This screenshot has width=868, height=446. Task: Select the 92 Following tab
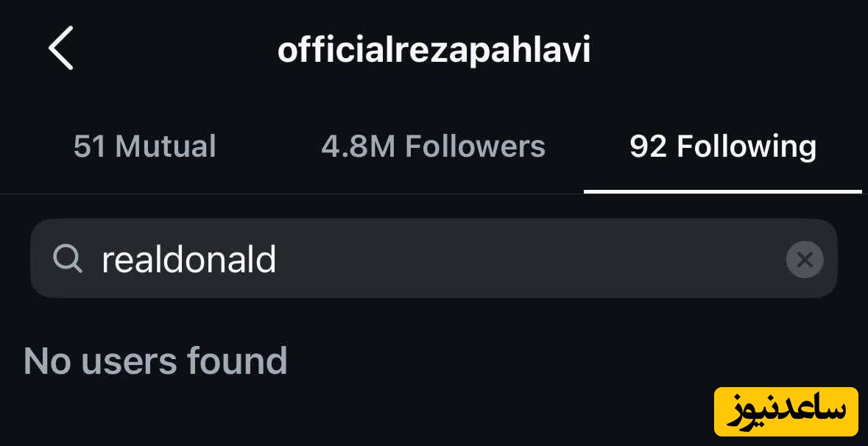click(x=722, y=146)
